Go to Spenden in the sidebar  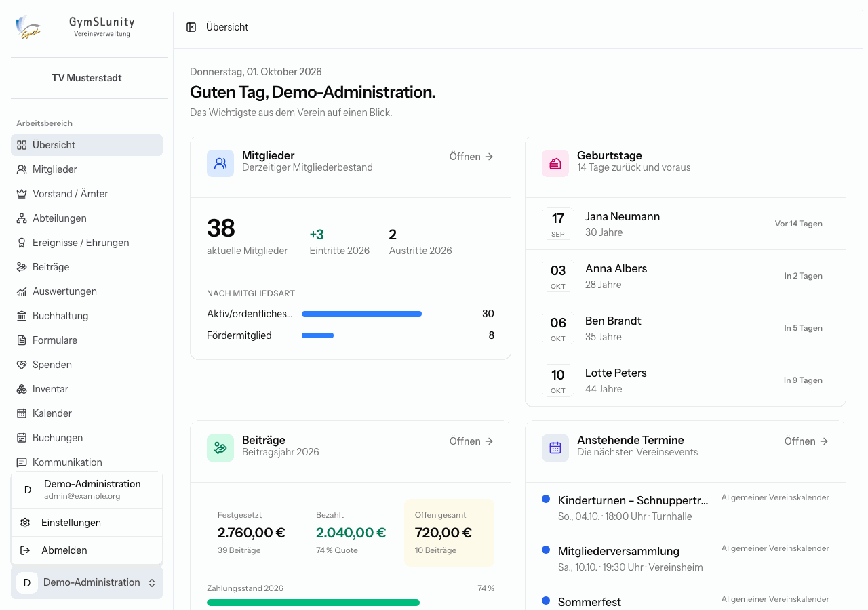(x=87, y=365)
